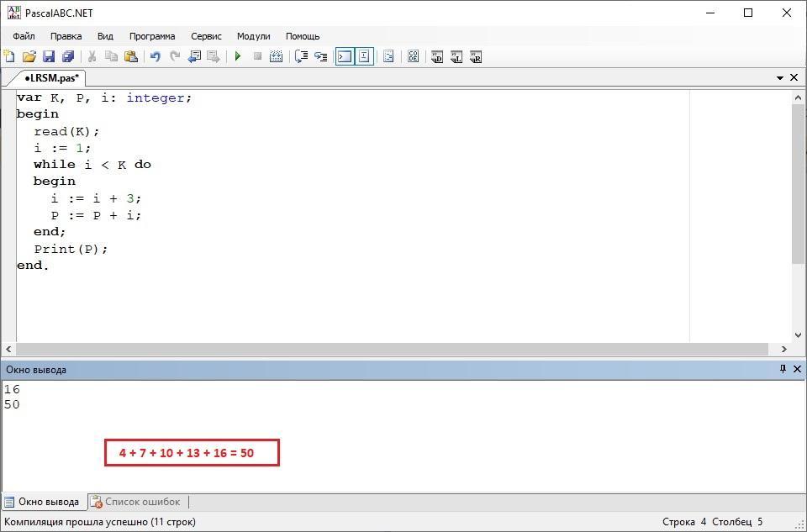Open the editor tab list dropdown arrow
Viewport: 807px width, 532px height.
(780, 77)
